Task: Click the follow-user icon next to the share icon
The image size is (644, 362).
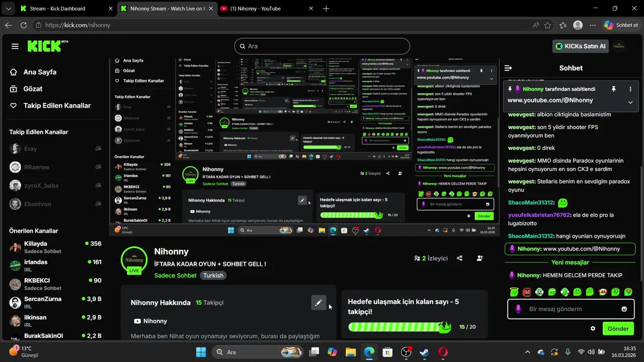Action: 479,258
